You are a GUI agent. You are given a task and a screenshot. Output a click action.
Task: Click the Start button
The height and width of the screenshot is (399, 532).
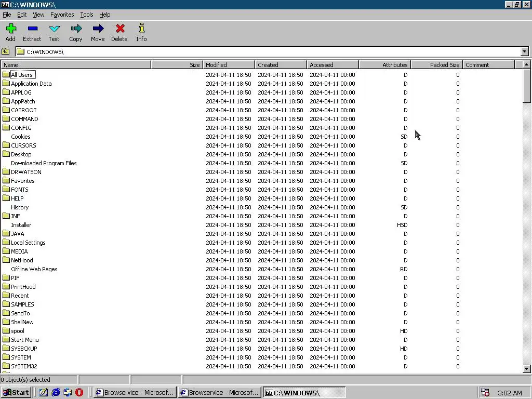16,393
